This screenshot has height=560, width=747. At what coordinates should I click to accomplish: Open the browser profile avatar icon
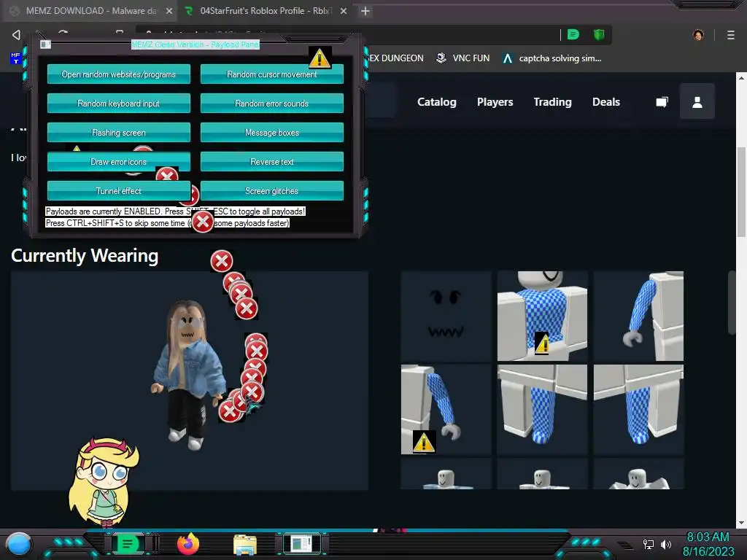tap(698, 35)
